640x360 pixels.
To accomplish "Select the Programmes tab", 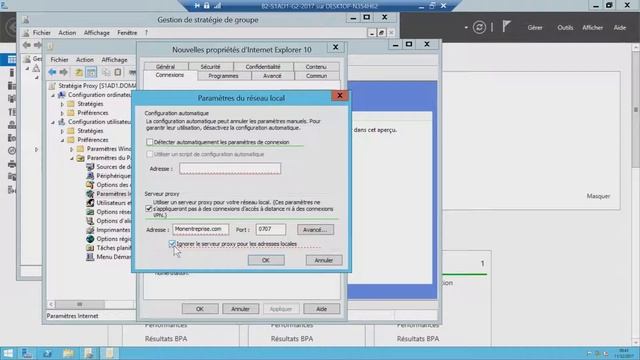I will click(223, 76).
